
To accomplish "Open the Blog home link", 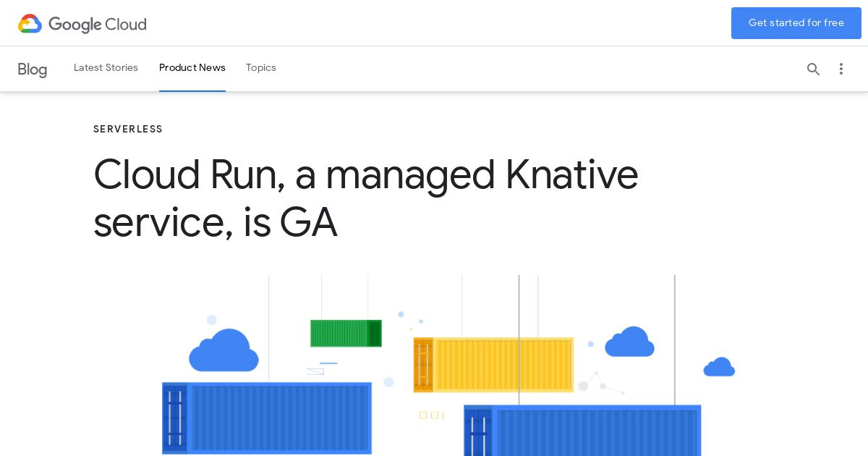I will 33,69.
